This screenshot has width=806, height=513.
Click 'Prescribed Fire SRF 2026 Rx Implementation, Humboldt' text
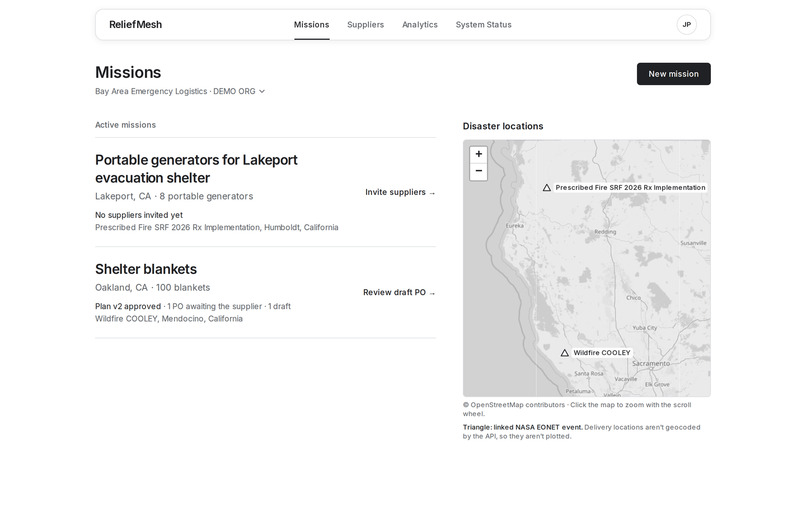coord(216,227)
